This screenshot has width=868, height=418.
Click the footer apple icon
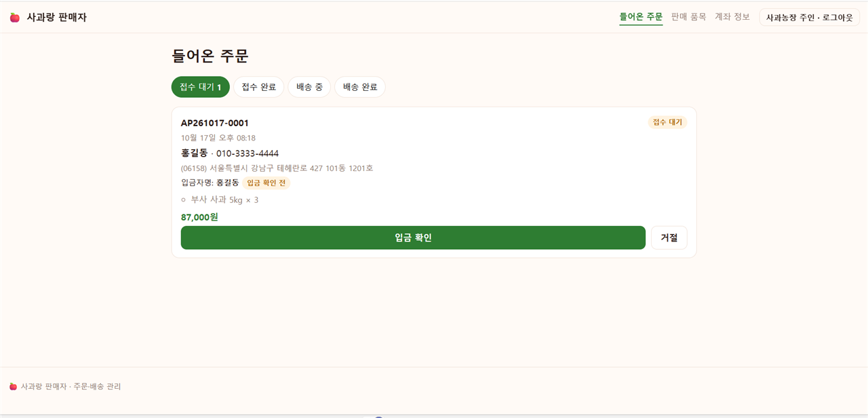coord(13,386)
